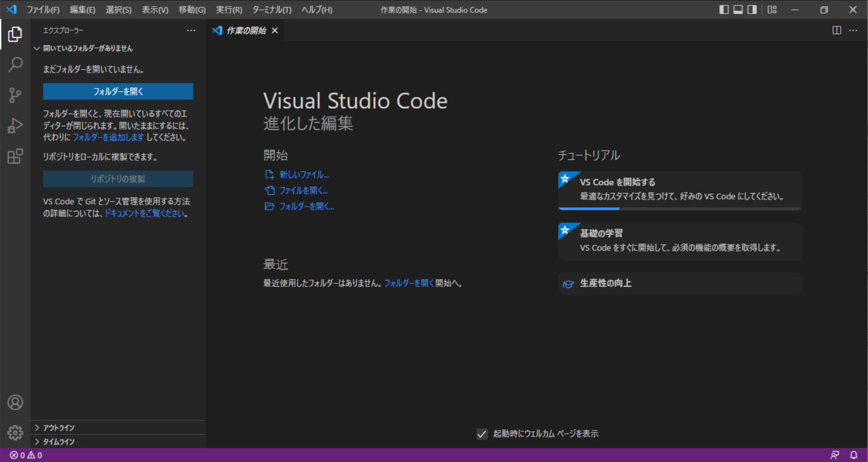Click the フォルダーを開く button
The width and height of the screenshot is (868, 462).
[118, 91]
